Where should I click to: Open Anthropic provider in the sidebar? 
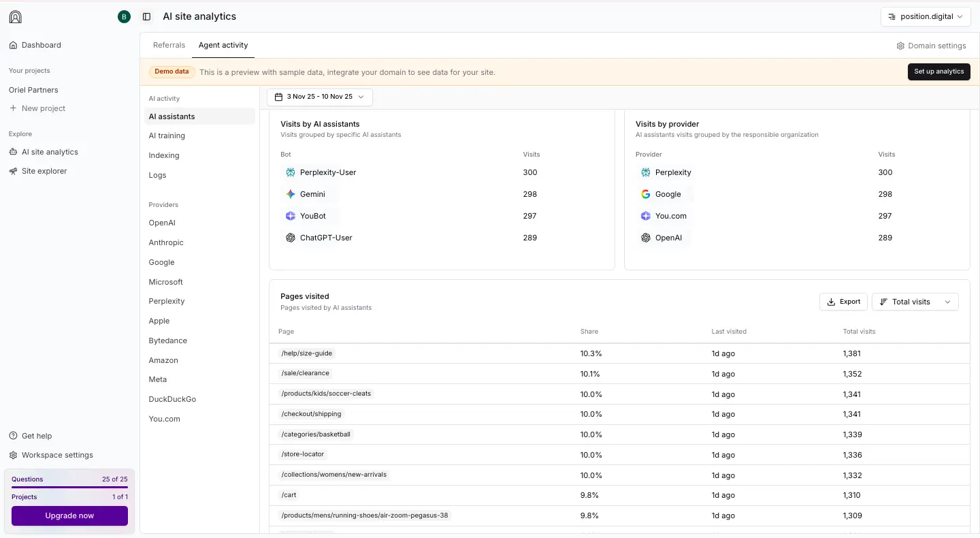(166, 242)
